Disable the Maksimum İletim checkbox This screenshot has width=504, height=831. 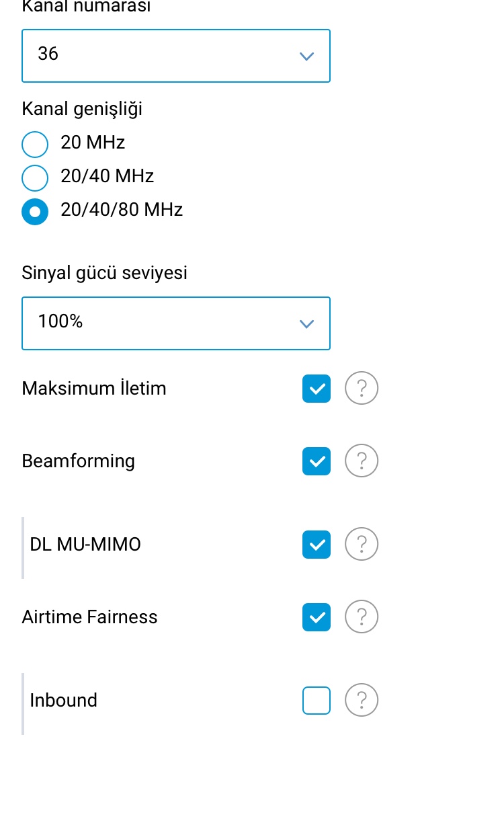[x=317, y=388]
